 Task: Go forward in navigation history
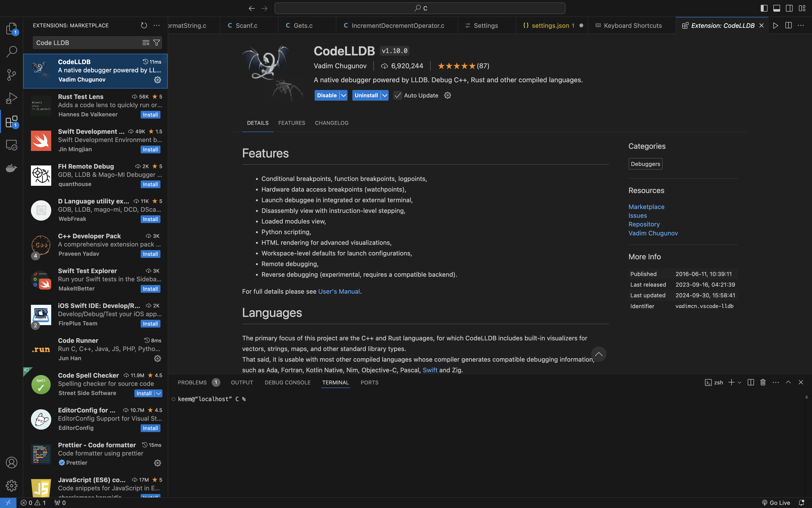[x=264, y=8]
